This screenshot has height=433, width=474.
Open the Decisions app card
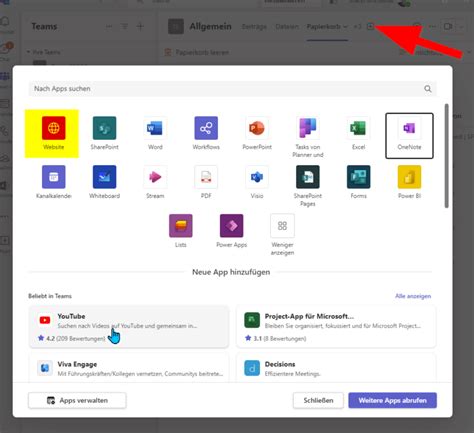336,368
